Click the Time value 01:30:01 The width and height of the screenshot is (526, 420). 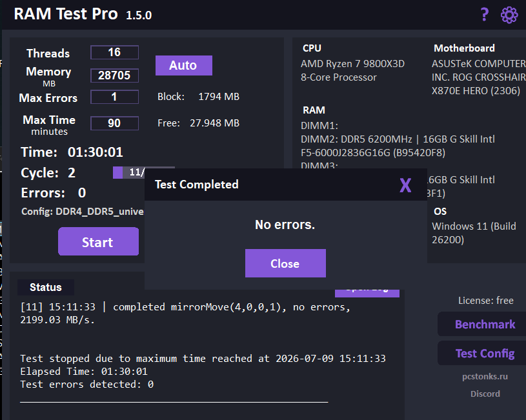click(x=96, y=152)
